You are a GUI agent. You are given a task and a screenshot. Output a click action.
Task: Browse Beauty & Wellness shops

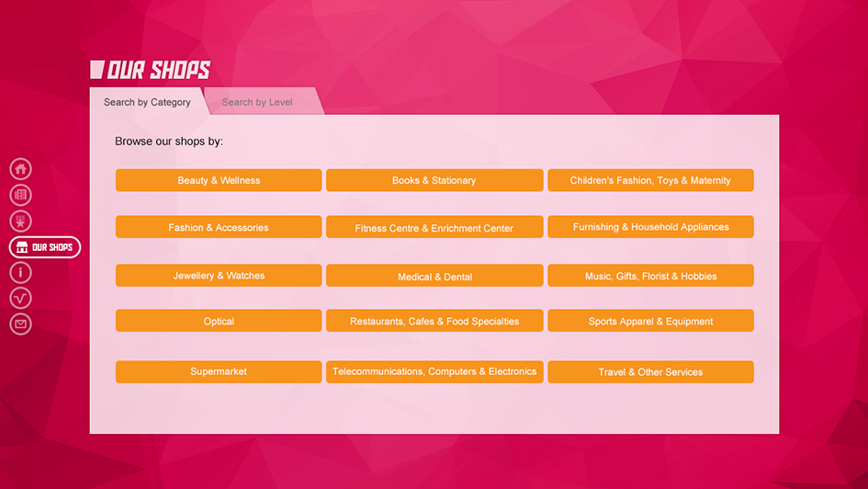coord(219,180)
